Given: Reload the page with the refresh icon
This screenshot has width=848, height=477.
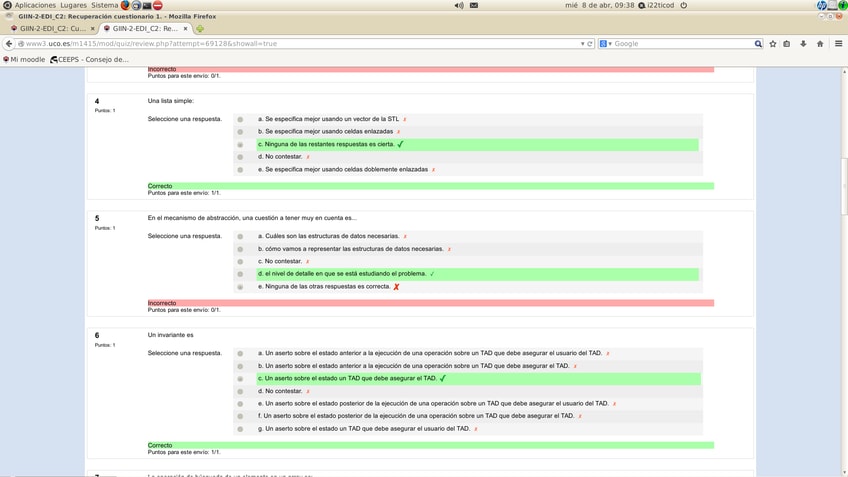Looking at the screenshot, I should pyautogui.click(x=590, y=44).
